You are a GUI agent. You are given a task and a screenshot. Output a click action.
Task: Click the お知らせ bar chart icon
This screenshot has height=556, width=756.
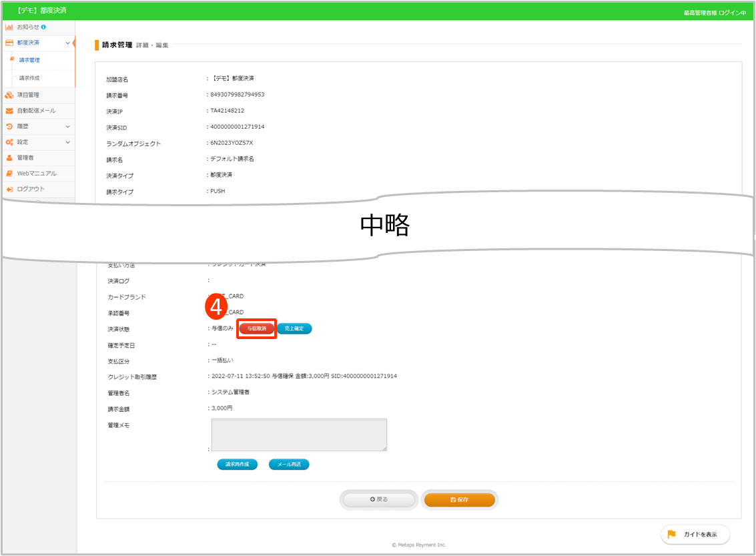click(x=9, y=27)
